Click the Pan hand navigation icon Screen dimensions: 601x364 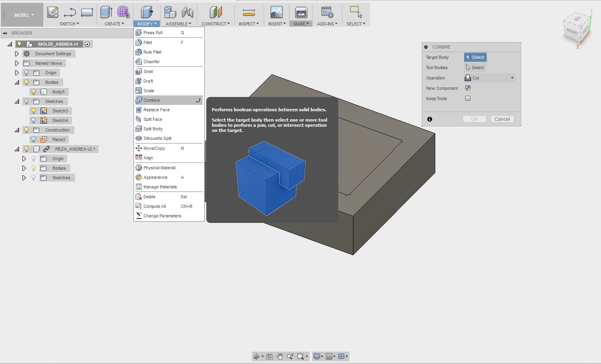(280, 356)
